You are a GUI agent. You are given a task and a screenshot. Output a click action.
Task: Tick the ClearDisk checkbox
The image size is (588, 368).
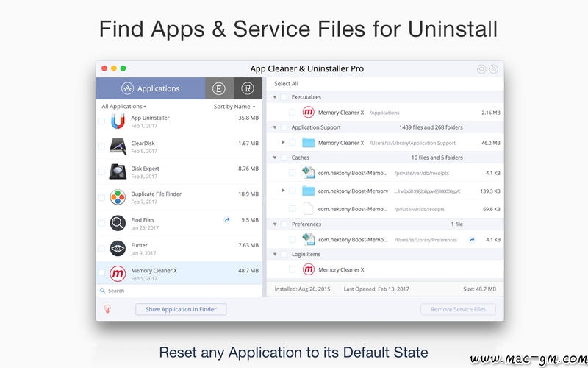click(x=101, y=146)
